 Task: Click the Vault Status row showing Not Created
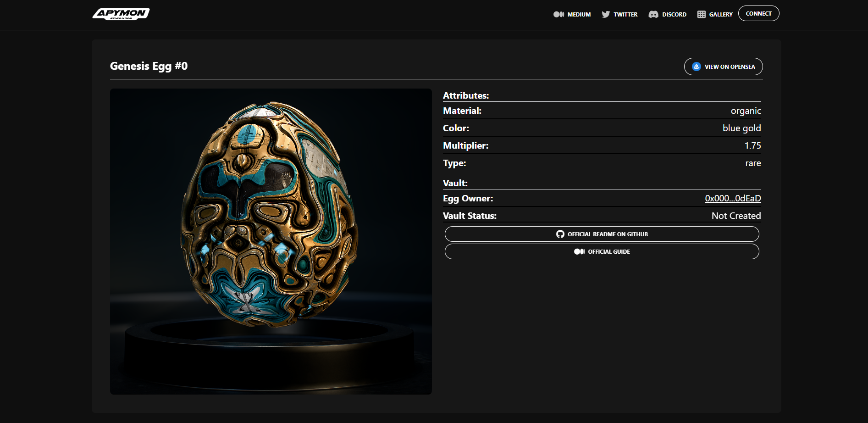tap(735, 215)
